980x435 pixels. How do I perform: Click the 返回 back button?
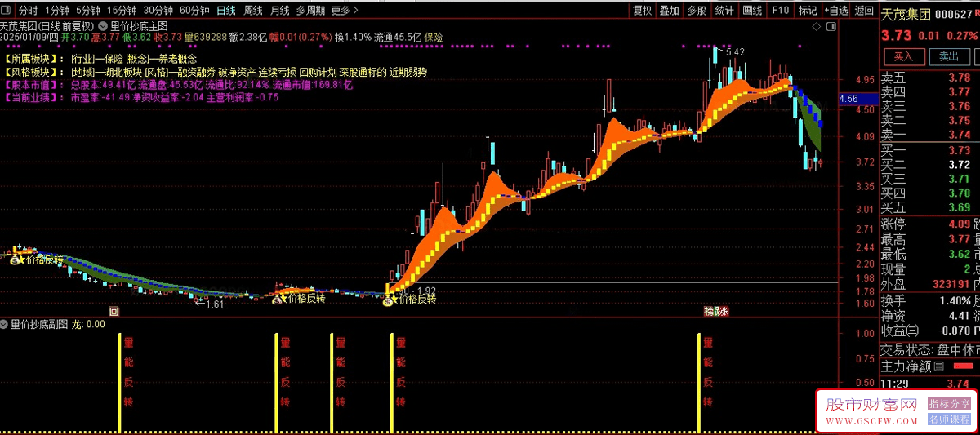pyautogui.click(x=864, y=11)
